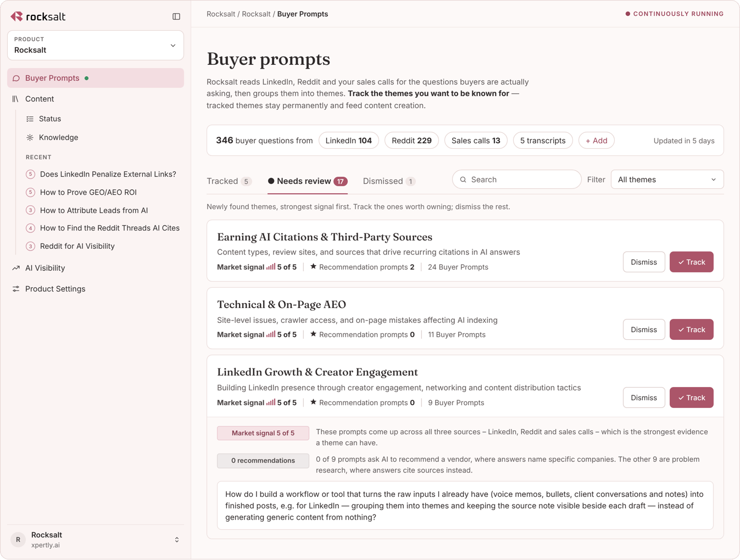Click the number badge beside Reddit for AI Visibility
The height and width of the screenshot is (560, 740).
(30, 246)
